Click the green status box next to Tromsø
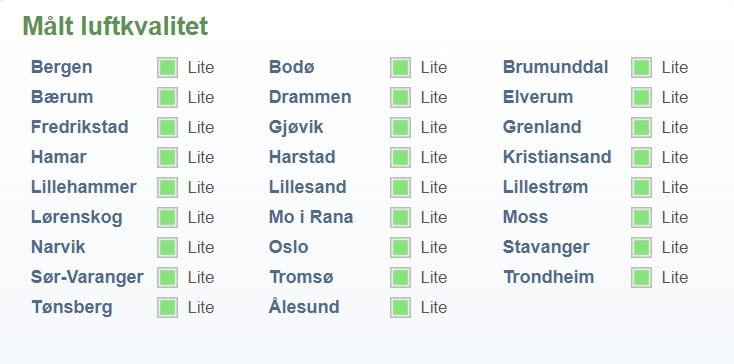This screenshot has width=734, height=364. point(400,277)
